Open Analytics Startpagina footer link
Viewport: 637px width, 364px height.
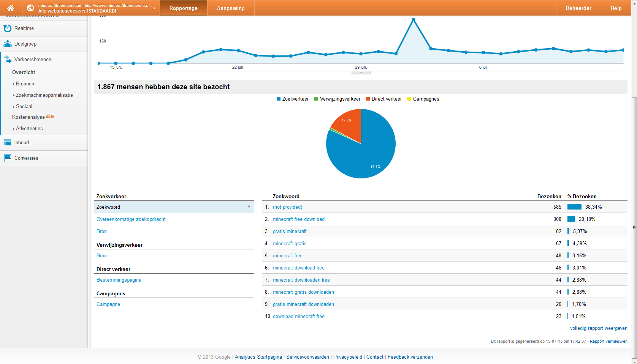(258, 357)
